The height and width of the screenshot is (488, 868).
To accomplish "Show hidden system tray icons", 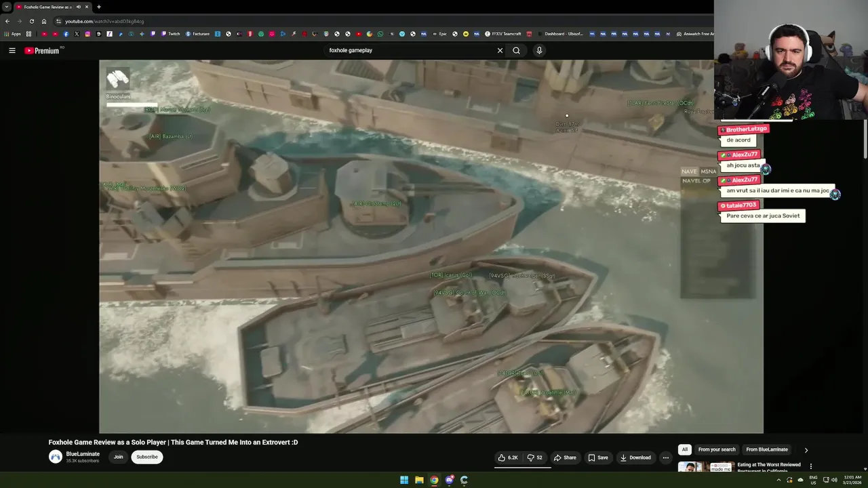I will pos(778,480).
